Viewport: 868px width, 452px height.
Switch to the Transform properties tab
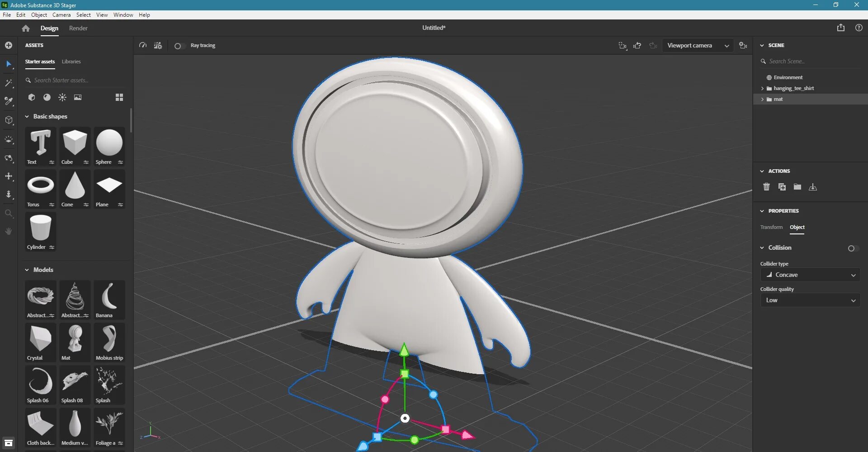tap(771, 227)
